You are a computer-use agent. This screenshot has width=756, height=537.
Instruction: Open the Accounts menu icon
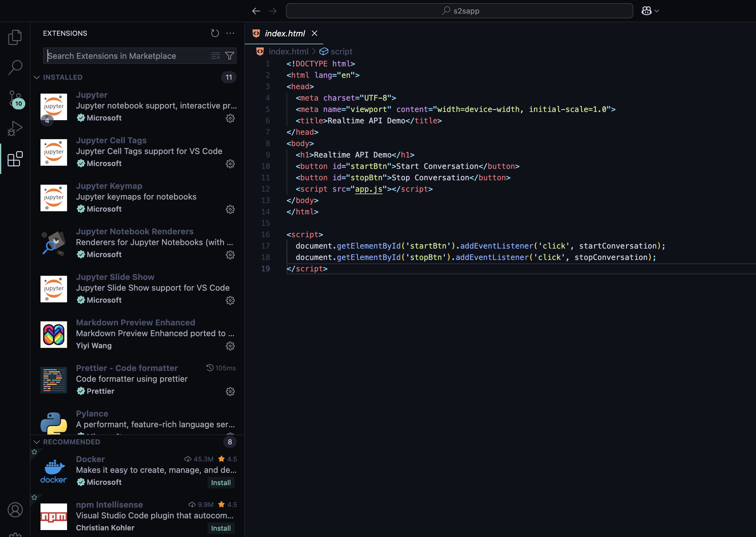point(15,509)
